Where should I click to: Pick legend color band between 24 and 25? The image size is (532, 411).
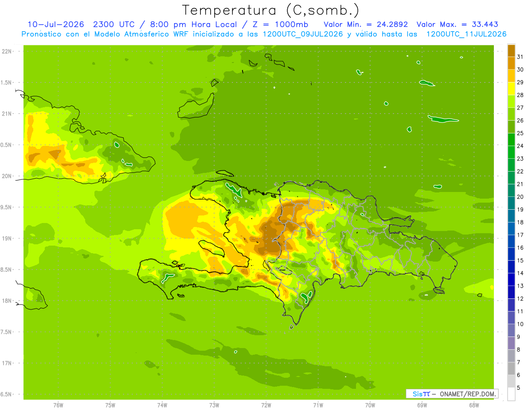coord(511,139)
